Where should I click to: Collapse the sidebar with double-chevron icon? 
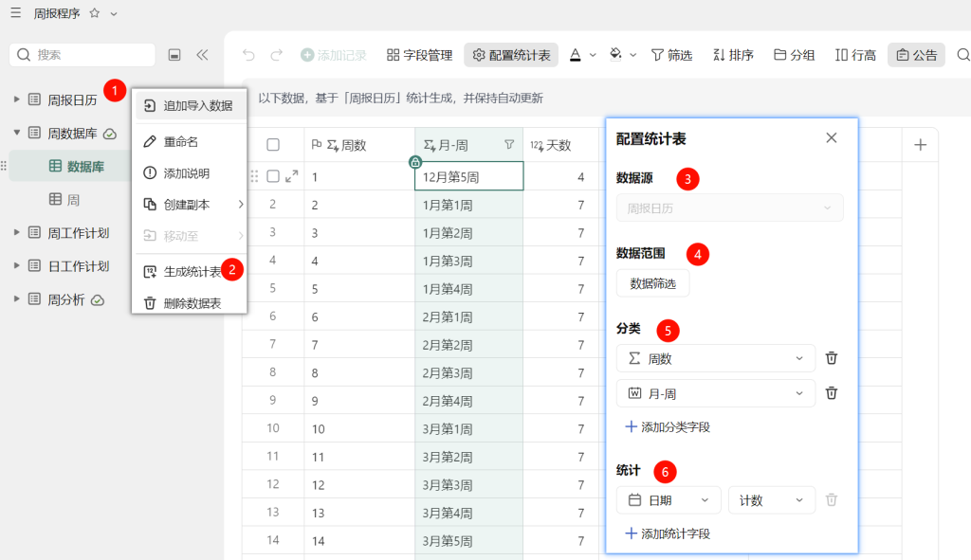(203, 55)
